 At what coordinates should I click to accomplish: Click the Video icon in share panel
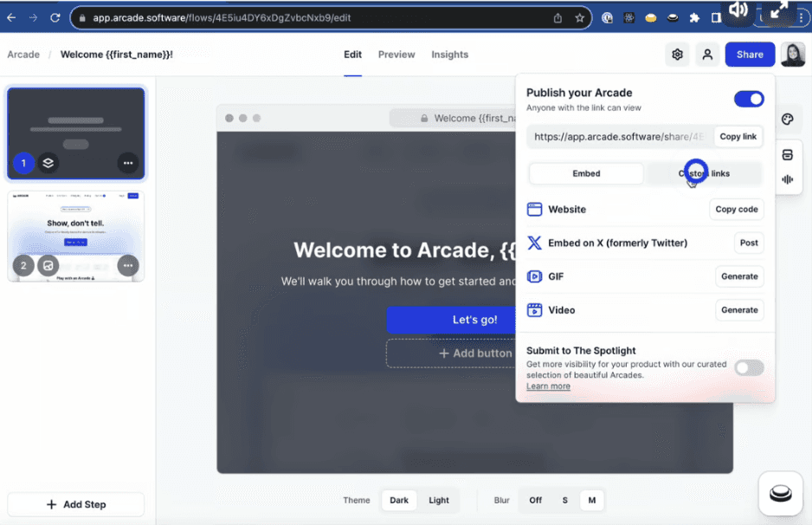point(534,310)
